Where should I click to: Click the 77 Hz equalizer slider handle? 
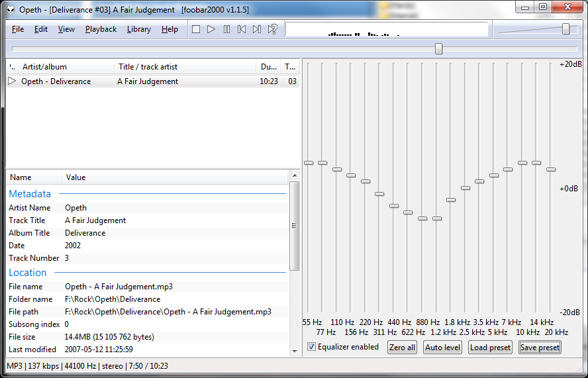pyautogui.click(x=322, y=163)
